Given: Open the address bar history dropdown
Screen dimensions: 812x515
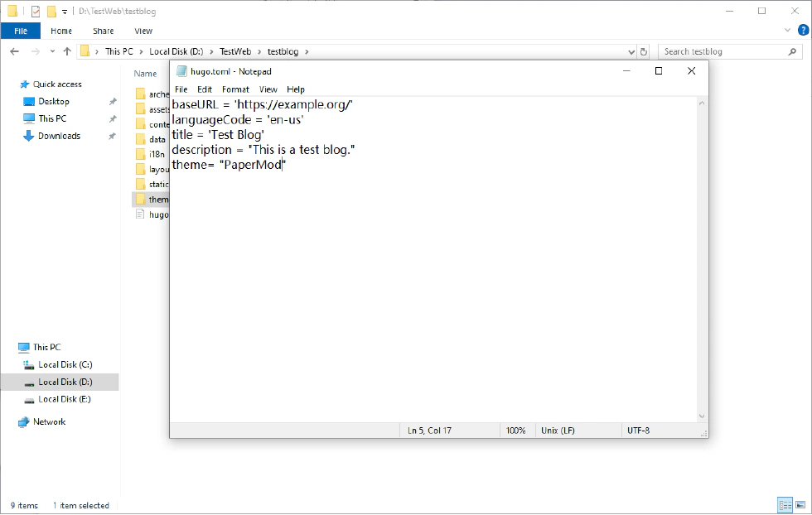Looking at the screenshot, I should 631,51.
